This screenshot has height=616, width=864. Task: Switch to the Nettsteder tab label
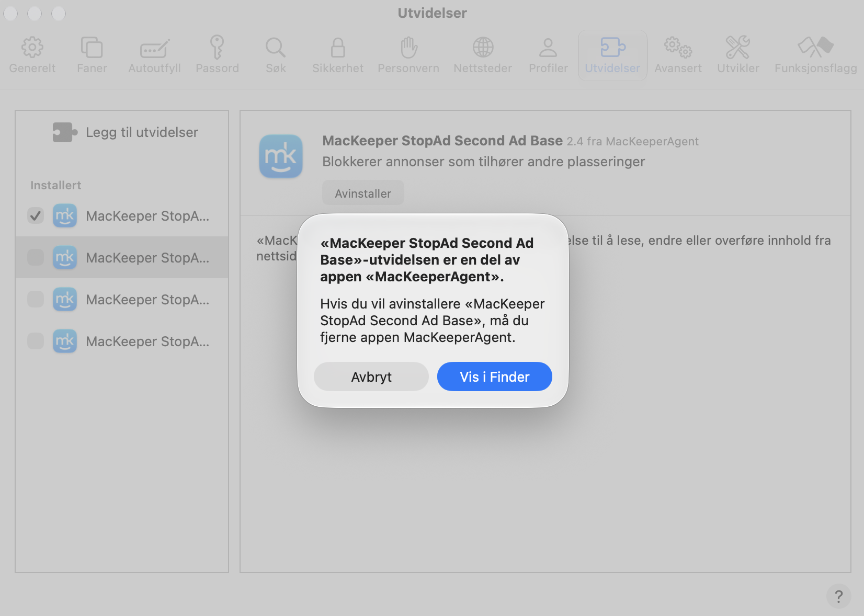tap(483, 69)
